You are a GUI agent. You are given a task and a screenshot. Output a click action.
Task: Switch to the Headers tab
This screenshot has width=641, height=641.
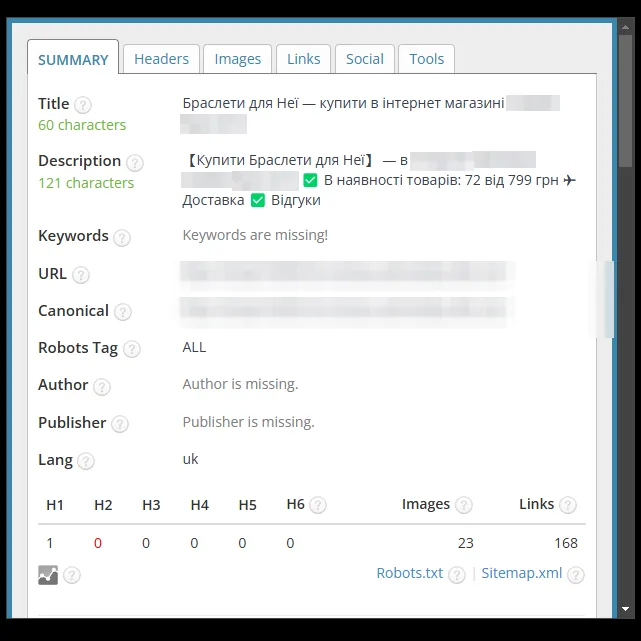(x=161, y=59)
